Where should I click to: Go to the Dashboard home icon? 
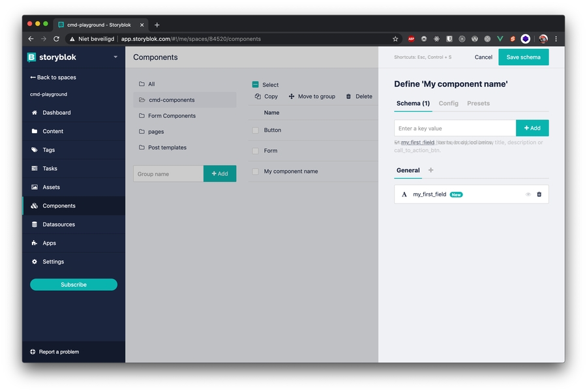click(x=35, y=113)
